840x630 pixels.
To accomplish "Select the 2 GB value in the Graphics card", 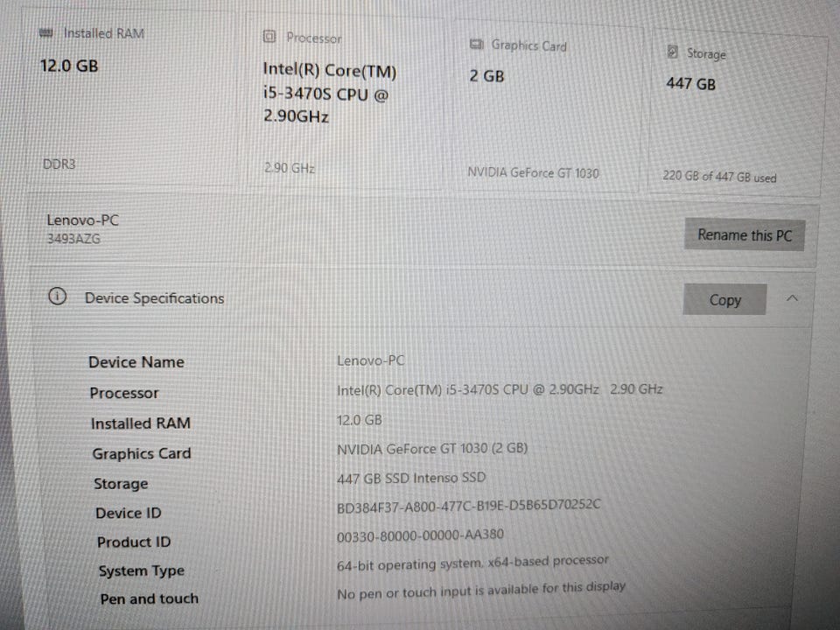I will [x=486, y=76].
